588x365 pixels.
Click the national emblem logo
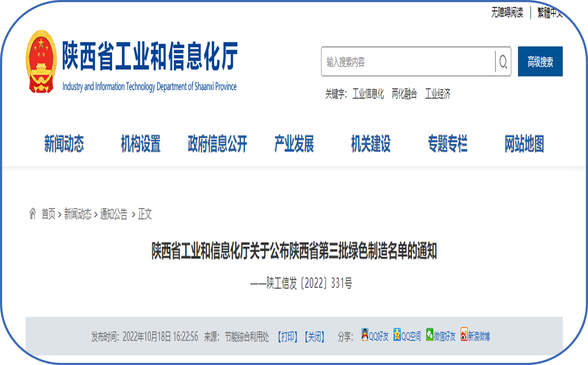tap(41, 62)
